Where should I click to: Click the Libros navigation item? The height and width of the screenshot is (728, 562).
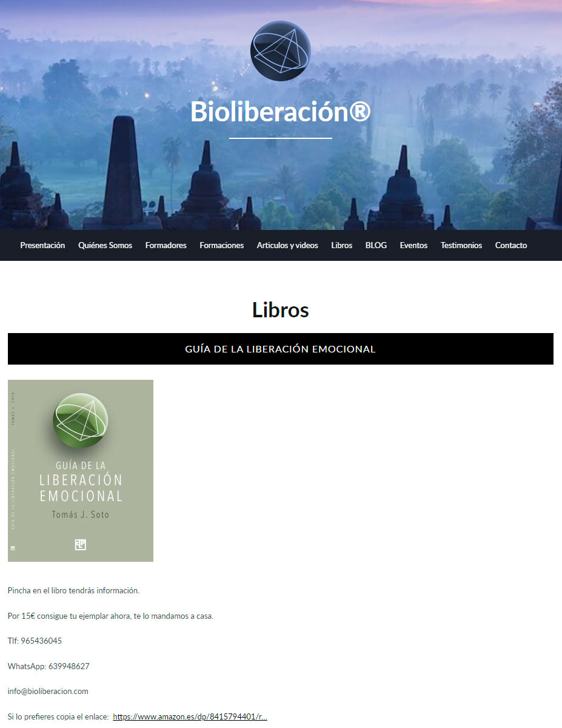pos(342,245)
